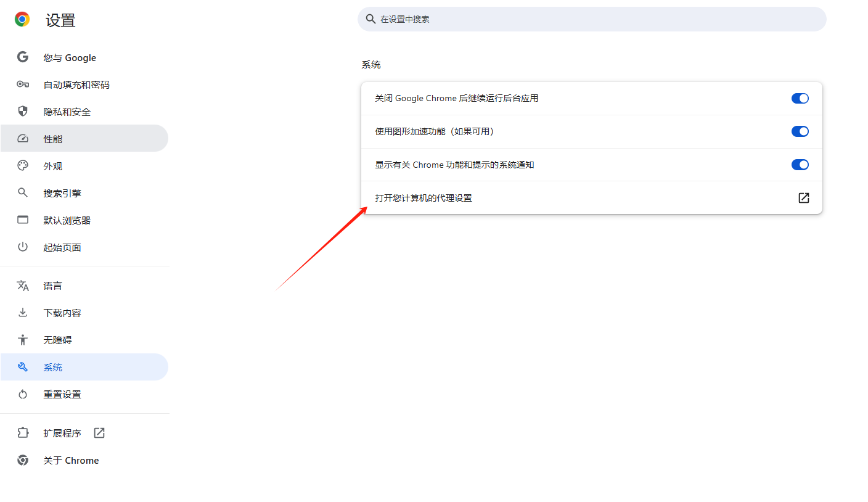Click the wrench icon for 系统

pos(23,367)
